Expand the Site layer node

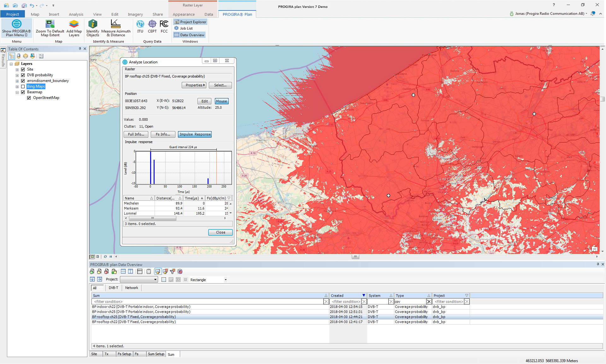pyautogui.click(x=17, y=69)
